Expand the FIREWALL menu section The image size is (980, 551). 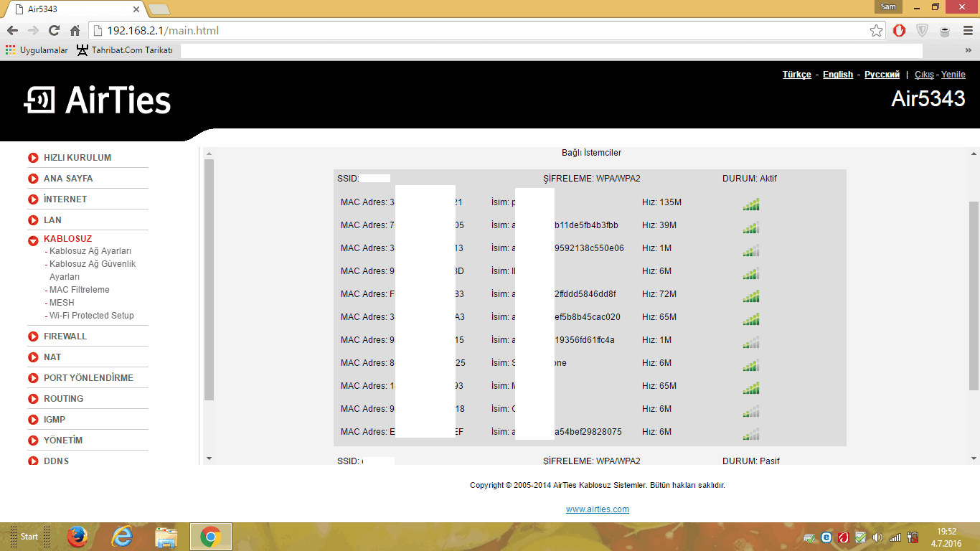click(x=65, y=336)
